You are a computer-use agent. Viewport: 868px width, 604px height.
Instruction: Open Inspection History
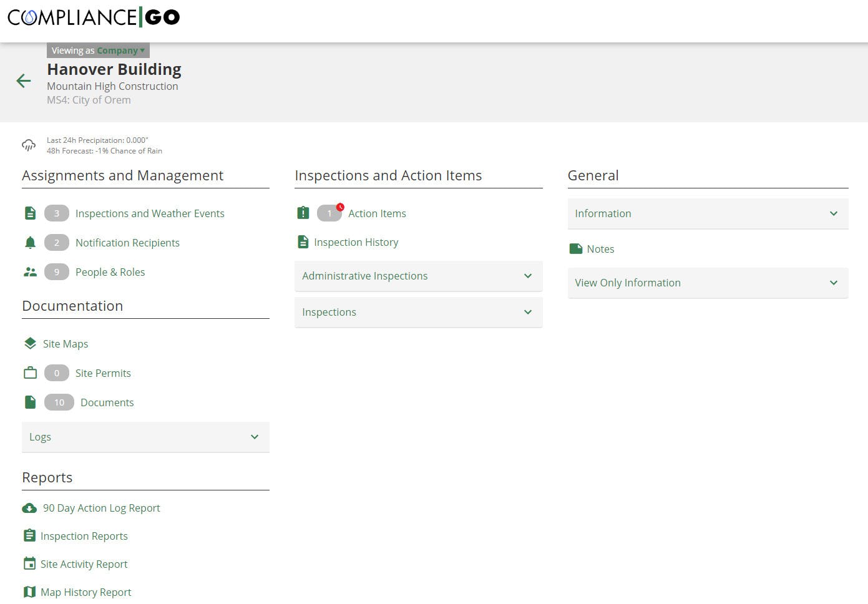(x=356, y=242)
